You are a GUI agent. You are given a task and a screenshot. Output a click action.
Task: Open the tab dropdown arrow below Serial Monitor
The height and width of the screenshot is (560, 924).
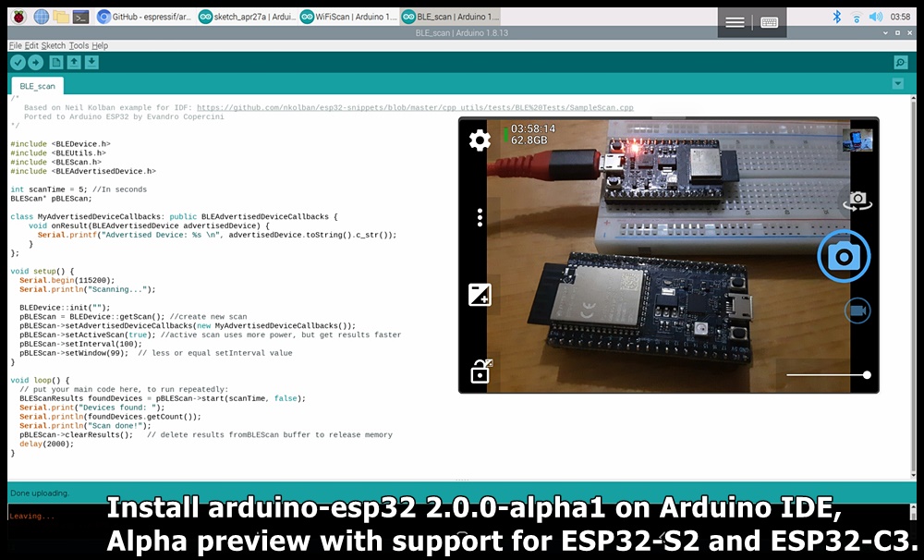pos(898,84)
